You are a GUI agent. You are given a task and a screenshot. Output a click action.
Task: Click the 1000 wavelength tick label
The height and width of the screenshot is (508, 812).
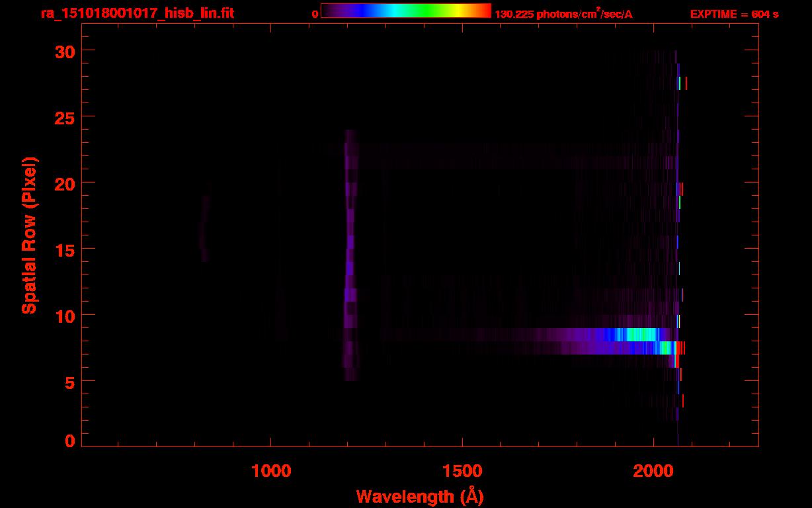tap(271, 470)
